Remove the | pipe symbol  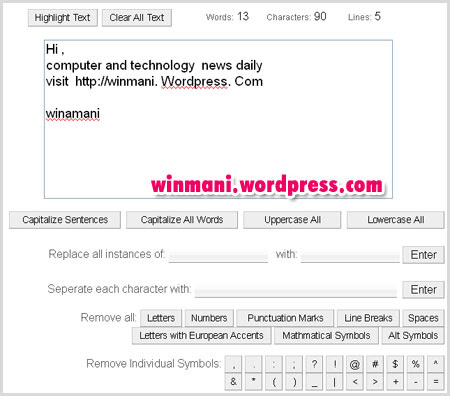click(x=335, y=381)
